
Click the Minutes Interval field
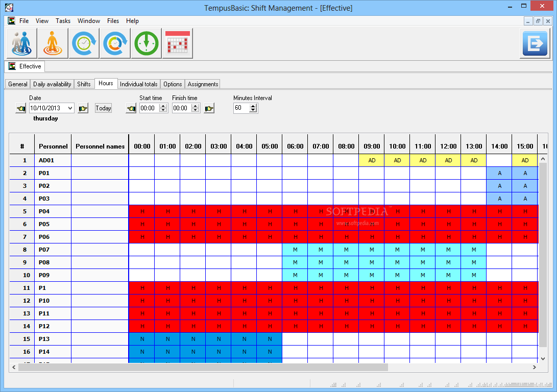(x=241, y=108)
